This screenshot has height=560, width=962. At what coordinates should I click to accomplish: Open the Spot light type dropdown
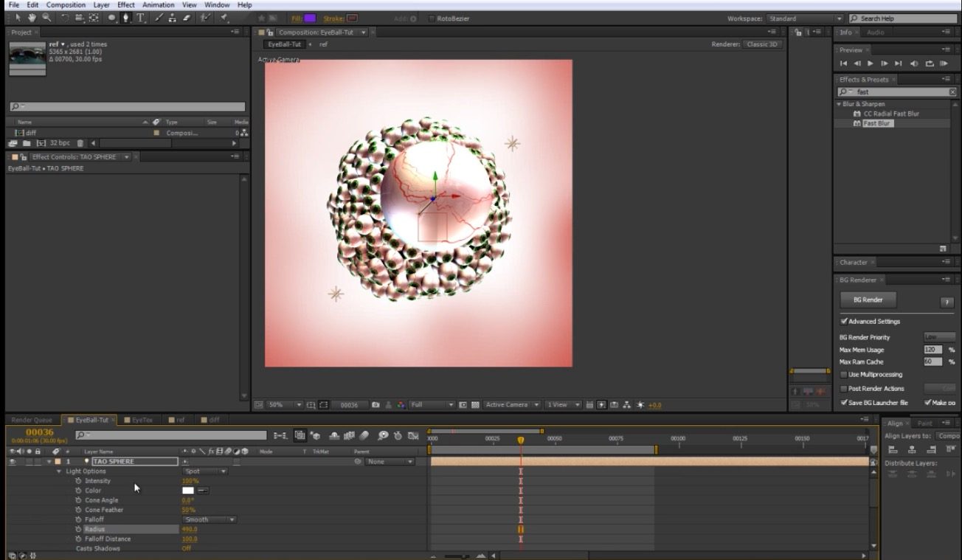[204, 471]
